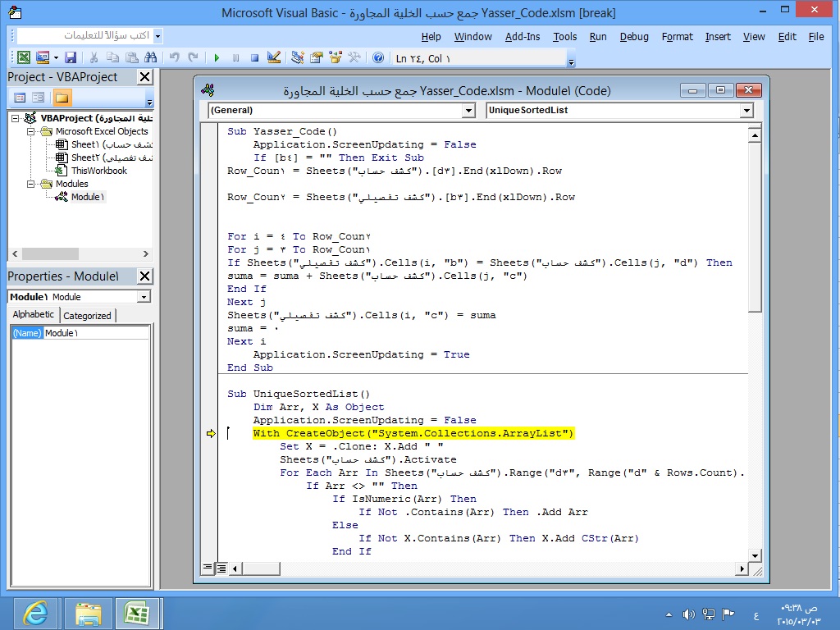Open the Module1 object dropdown in Properties
This screenshot has width=840, height=630.
(x=144, y=297)
